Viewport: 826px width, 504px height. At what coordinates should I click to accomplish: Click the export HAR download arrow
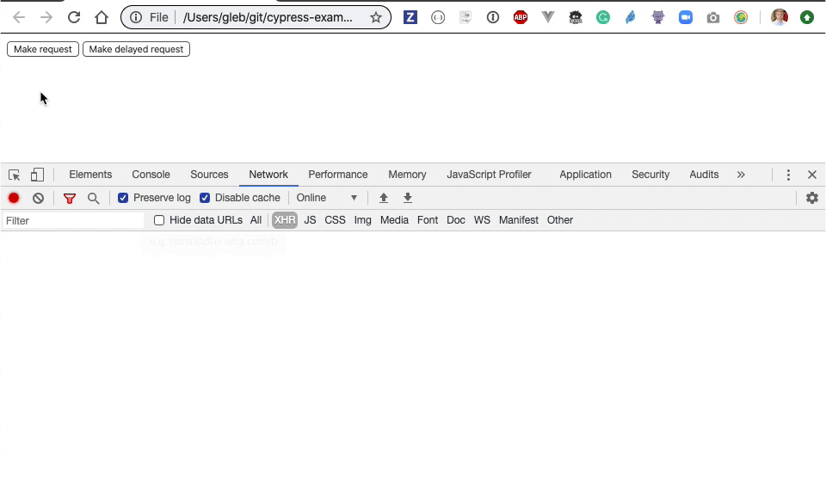tap(408, 198)
